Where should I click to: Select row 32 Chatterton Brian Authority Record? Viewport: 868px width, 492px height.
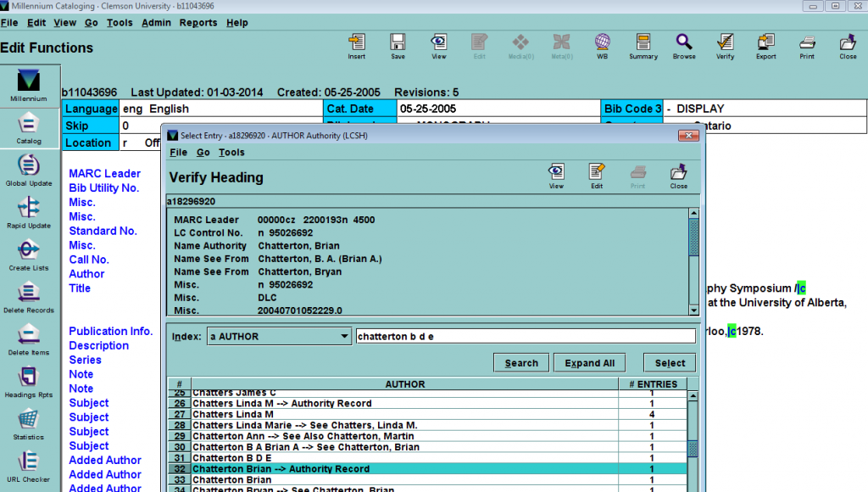click(x=427, y=469)
